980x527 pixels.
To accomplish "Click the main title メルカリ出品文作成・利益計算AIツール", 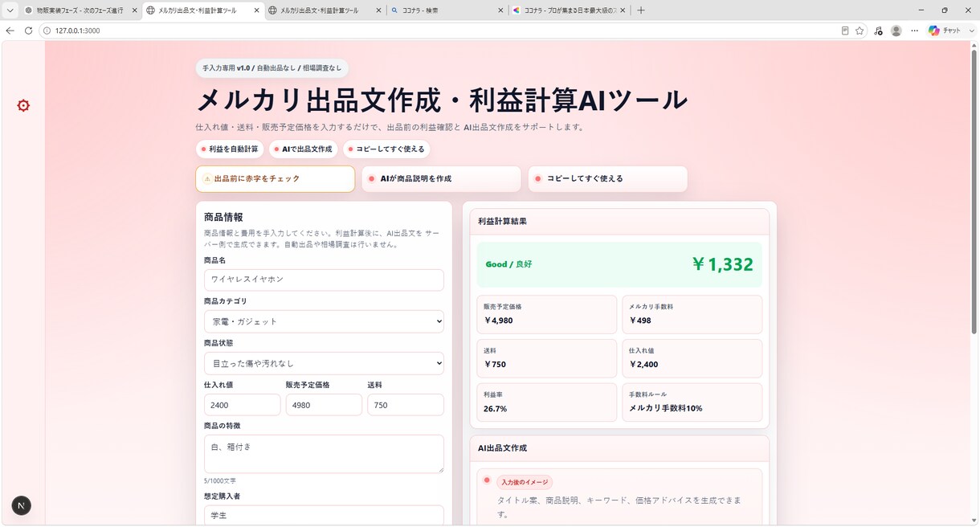I will click(x=442, y=100).
